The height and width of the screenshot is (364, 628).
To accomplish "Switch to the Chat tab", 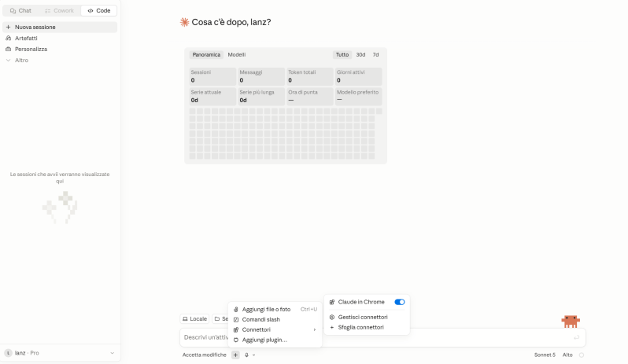I will [20, 11].
